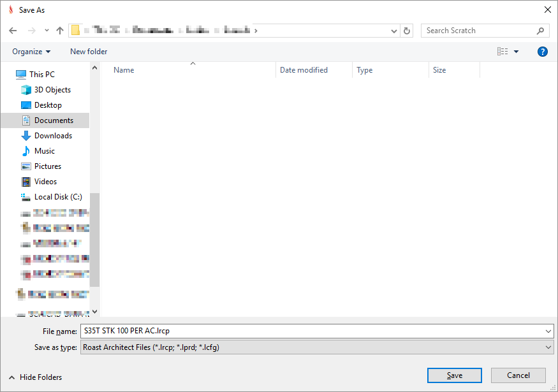Open the File name history dropdown arrow
The image size is (558, 392).
pos(549,331)
